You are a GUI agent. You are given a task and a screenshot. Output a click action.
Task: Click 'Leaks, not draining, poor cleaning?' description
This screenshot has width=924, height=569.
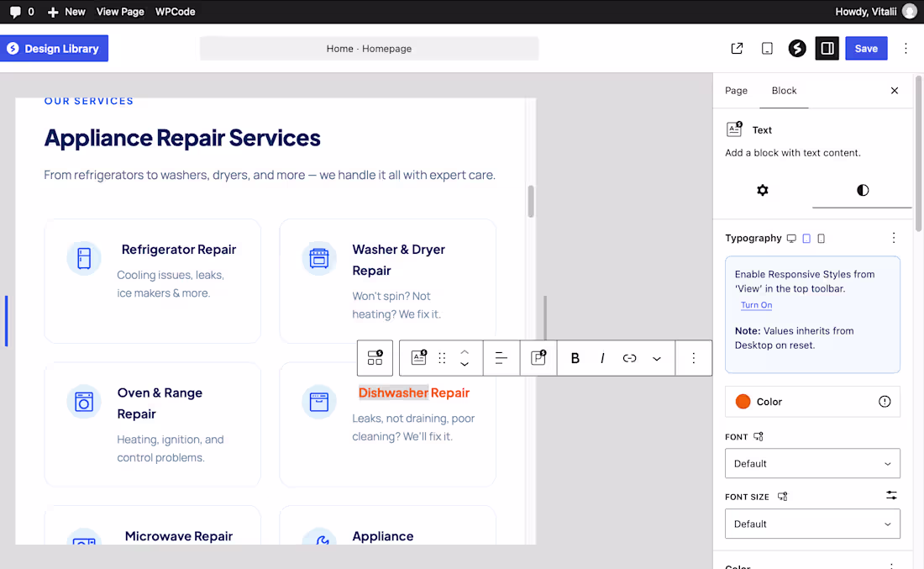(x=413, y=427)
